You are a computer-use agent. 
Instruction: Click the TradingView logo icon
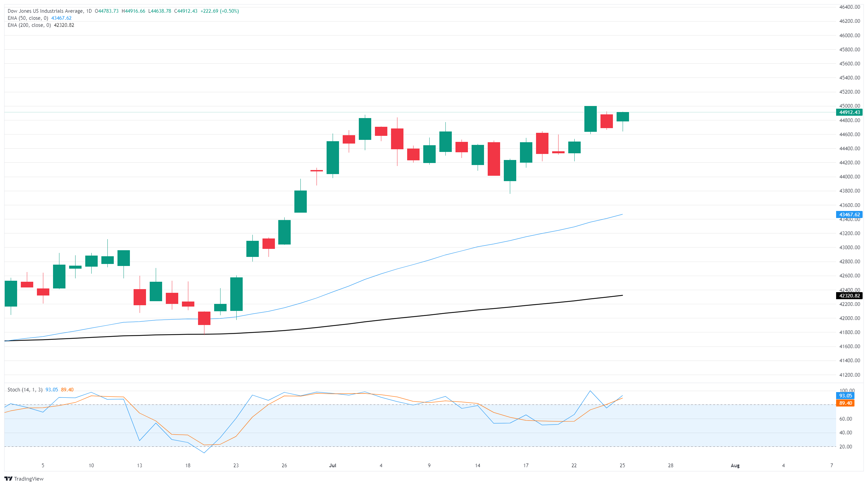8,479
